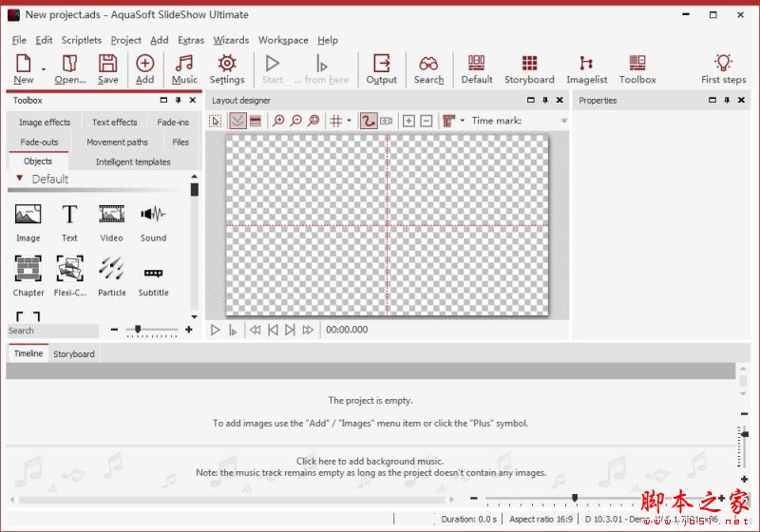Open the Workspace menu
760x532 pixels.
pyautogui.click(x=283, y=40)
